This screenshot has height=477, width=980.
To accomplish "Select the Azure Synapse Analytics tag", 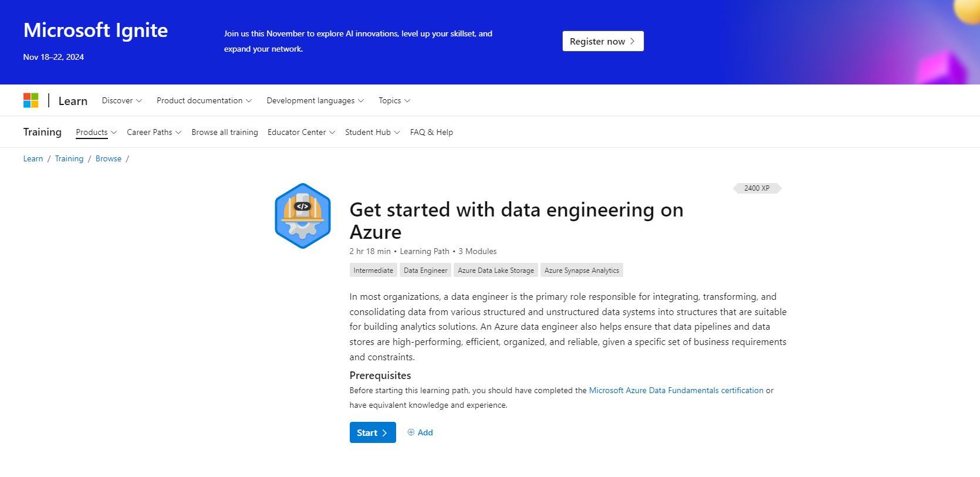I will click(581, 270).
